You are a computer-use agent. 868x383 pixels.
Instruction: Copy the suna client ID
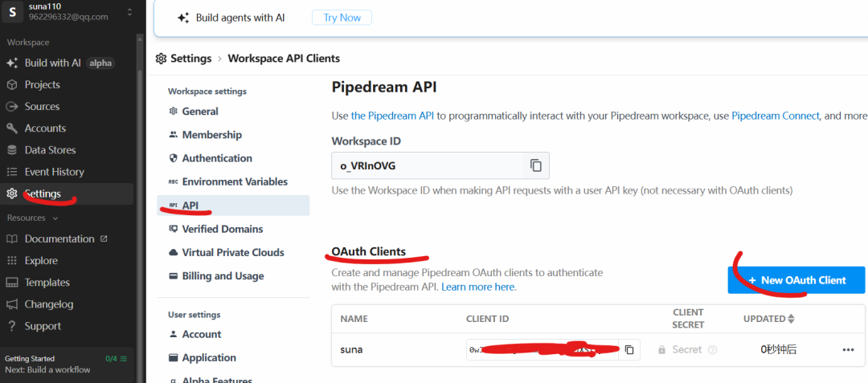coord(629,350)
